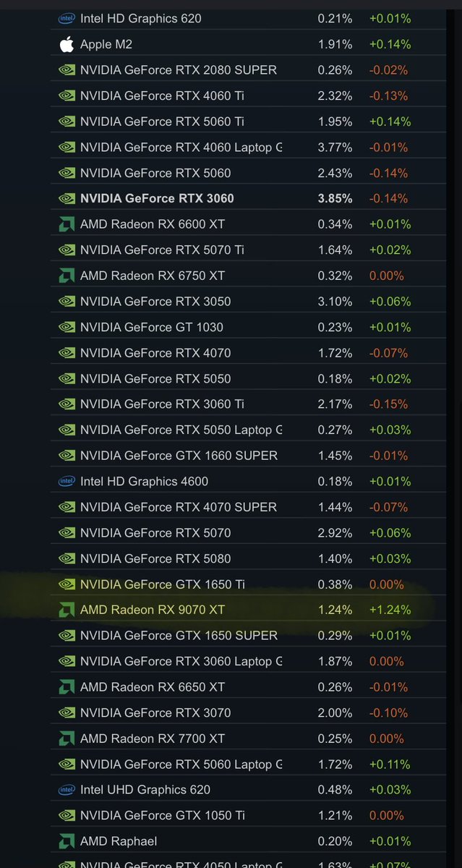Click the 2.92% share of RTX 5070
Image resolution: width=462 pixels, height=868 pixels.
pos(335,533)
